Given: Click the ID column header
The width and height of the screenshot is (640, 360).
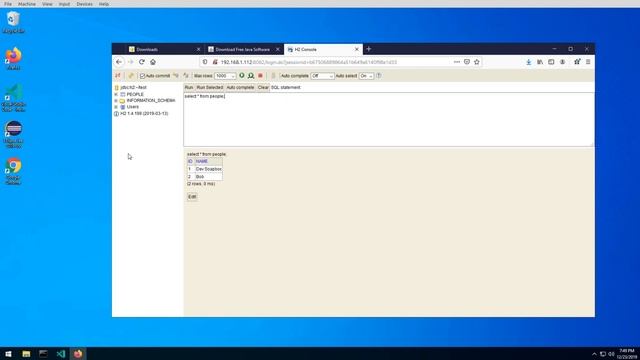Looking at the screenshot, I should [190, 161].
